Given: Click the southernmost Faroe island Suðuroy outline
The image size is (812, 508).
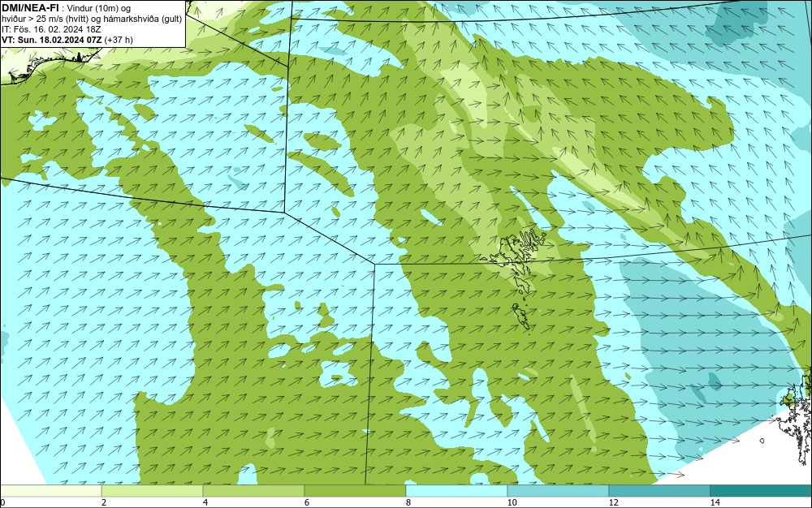Looking at the screenshot, I should click(521, 316).
